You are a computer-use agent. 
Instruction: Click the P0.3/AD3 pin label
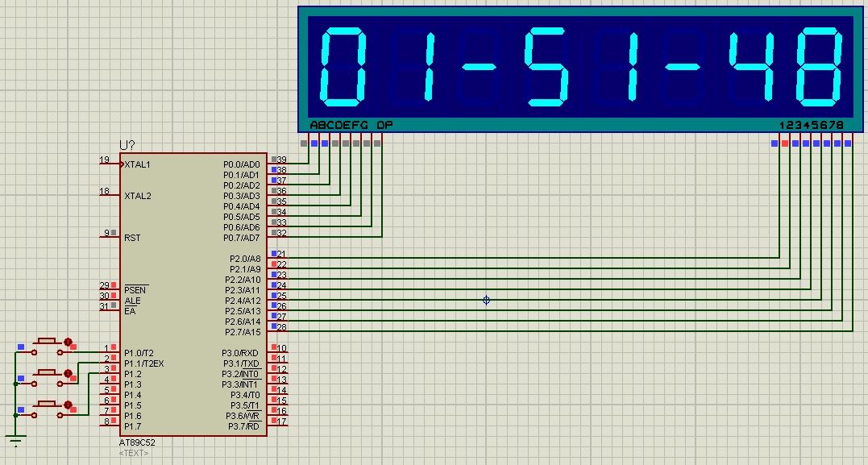(x=241, y=196)
